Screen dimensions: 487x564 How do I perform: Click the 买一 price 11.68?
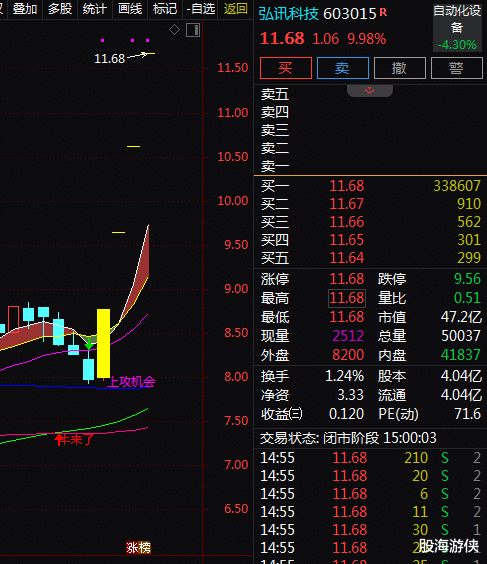[347, 186]
